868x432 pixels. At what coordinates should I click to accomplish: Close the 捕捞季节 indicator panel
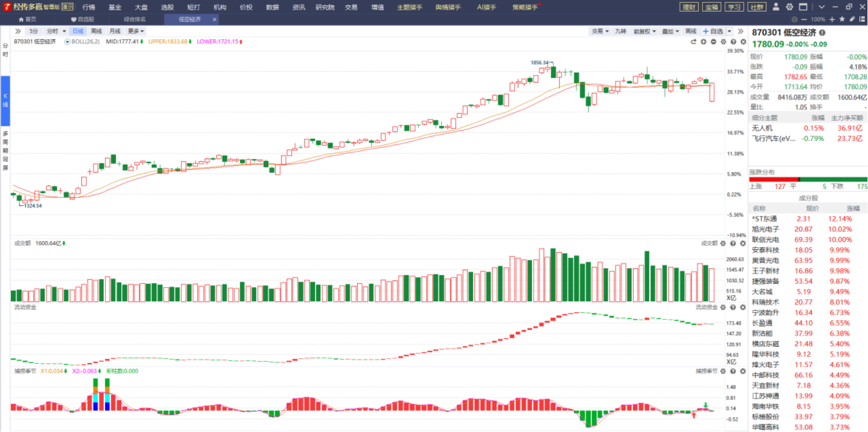point(743,371)
